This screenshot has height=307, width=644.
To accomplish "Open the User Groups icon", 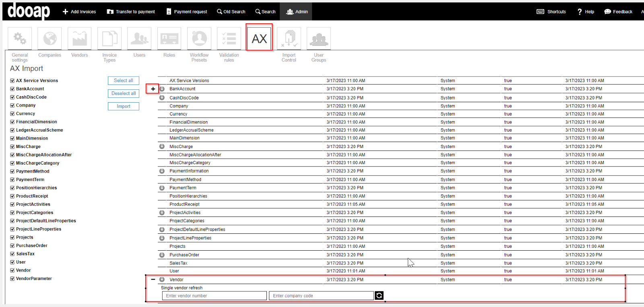I will click(x=319, y=39).
